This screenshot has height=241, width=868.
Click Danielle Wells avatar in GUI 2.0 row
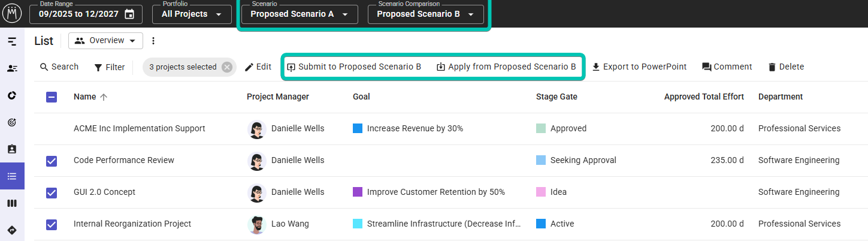[257, 192]
